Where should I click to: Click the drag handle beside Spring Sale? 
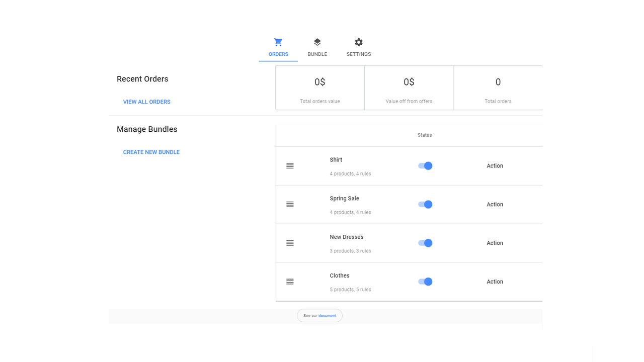coord(290,204)
